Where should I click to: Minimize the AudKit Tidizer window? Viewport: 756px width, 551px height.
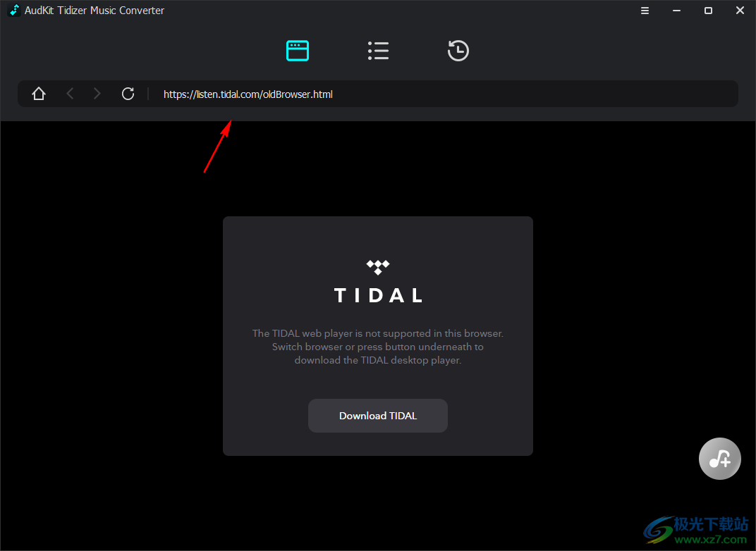point(676,11)
